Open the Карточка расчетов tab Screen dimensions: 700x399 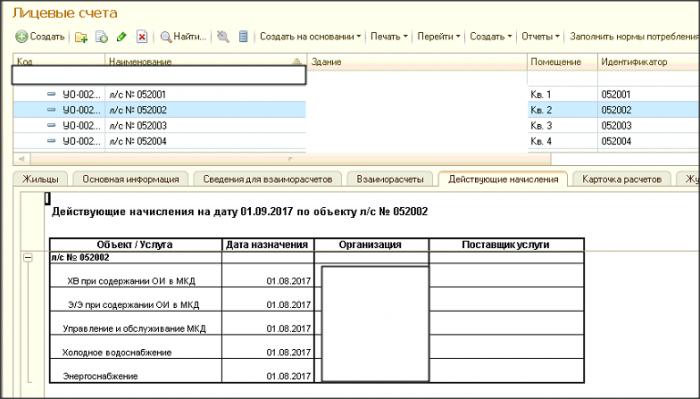pos(621,179)
